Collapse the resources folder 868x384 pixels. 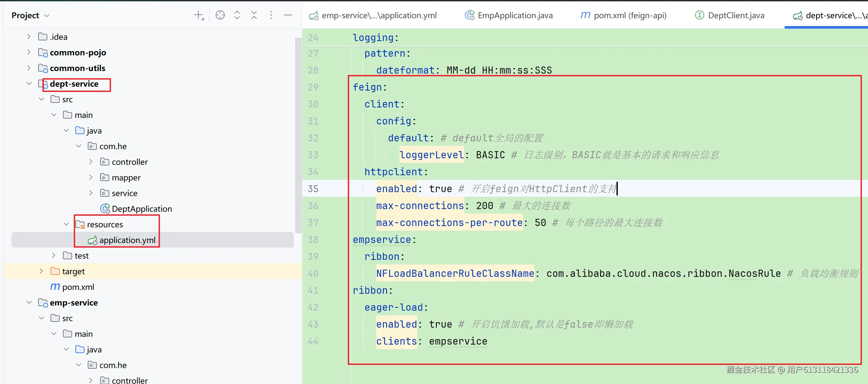(x=66, y=224)
